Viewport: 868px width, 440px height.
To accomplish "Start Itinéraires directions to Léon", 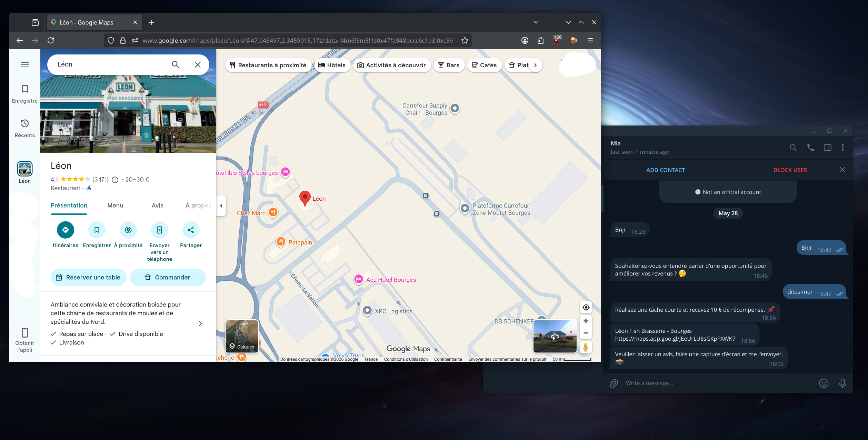I will coord(66,230).
